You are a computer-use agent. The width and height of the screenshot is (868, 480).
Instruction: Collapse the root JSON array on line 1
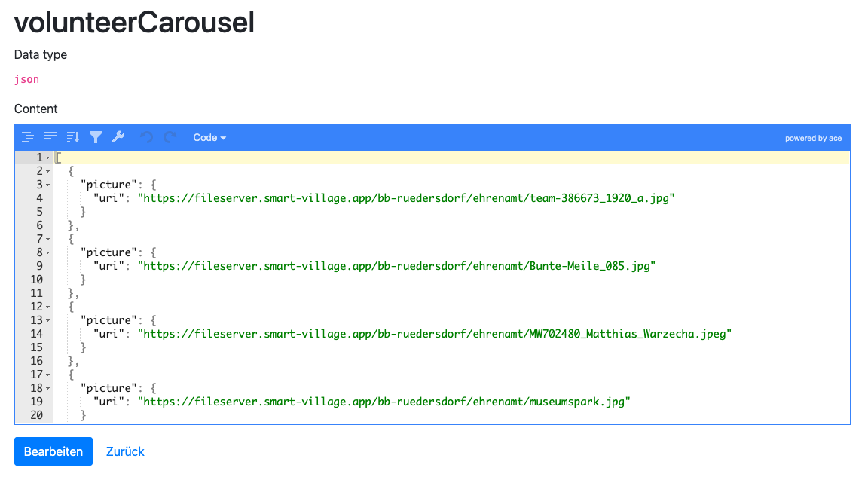point(47,157)
